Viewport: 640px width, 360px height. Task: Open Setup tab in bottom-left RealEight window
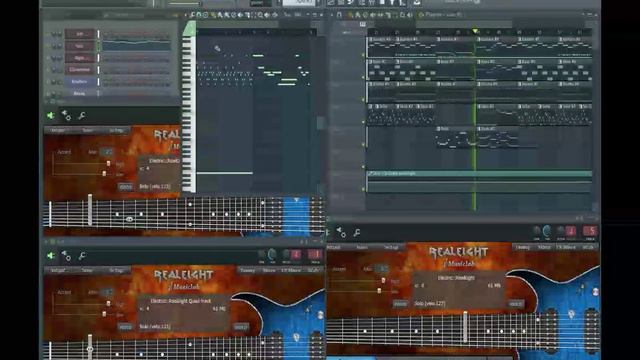117,270
